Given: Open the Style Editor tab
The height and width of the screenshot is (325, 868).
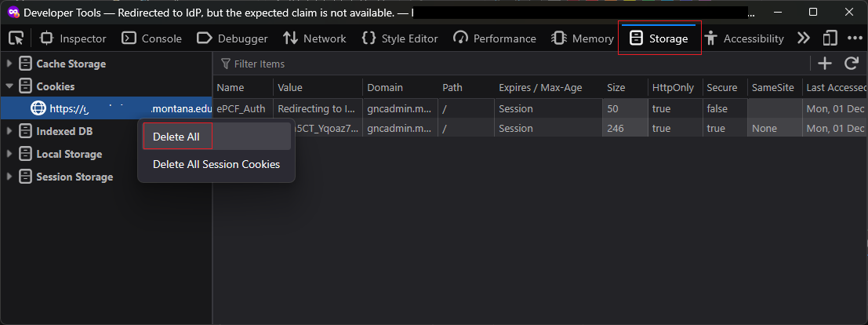Looking at the screenshot, I should coord(400,38).
